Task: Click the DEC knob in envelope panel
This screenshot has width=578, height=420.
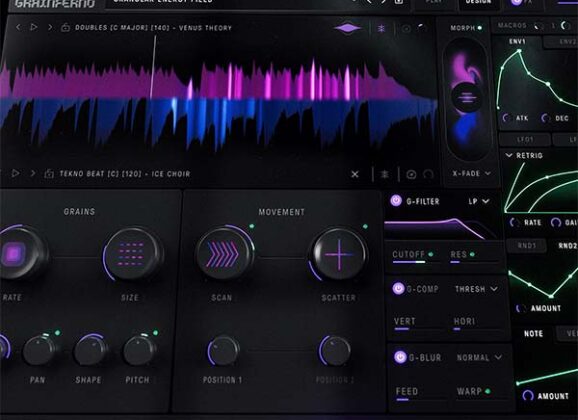Action: pyautogui.click(x=546, y=118)
